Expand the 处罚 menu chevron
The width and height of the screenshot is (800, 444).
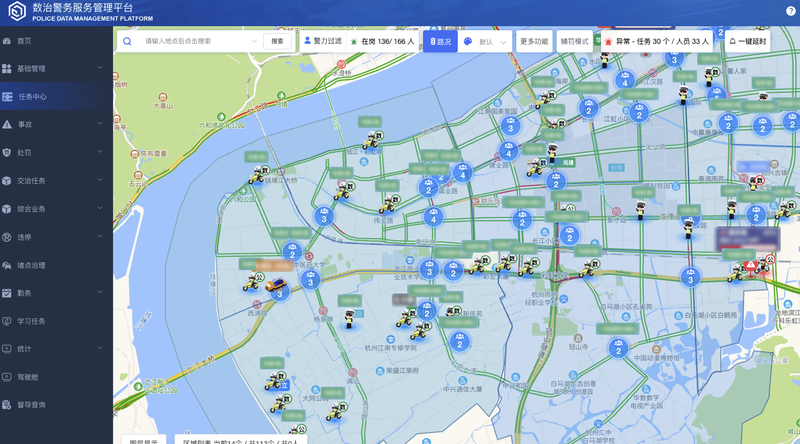click(100, 152)
